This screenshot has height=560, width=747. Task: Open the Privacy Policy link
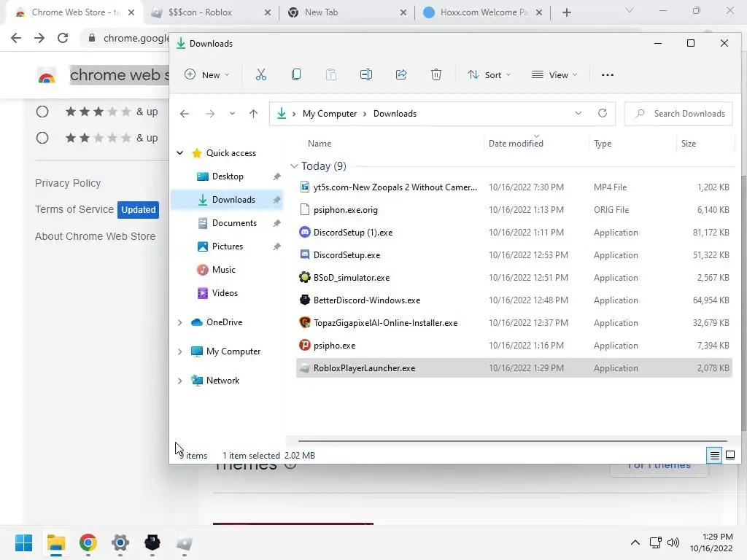pyautogui.click(x=68, y=183)
